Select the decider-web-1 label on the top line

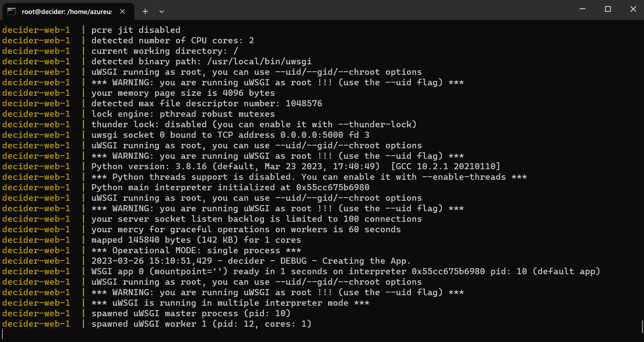[36, 30]
